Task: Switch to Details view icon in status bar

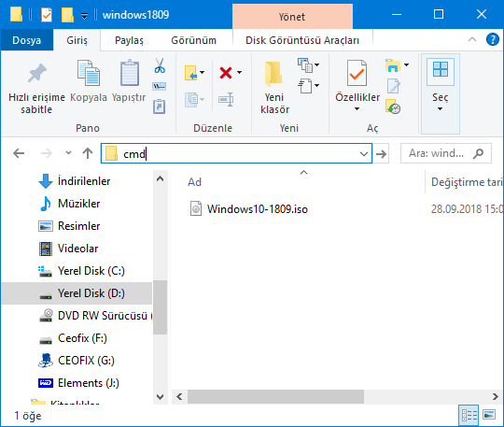Action: click(469, 415)
